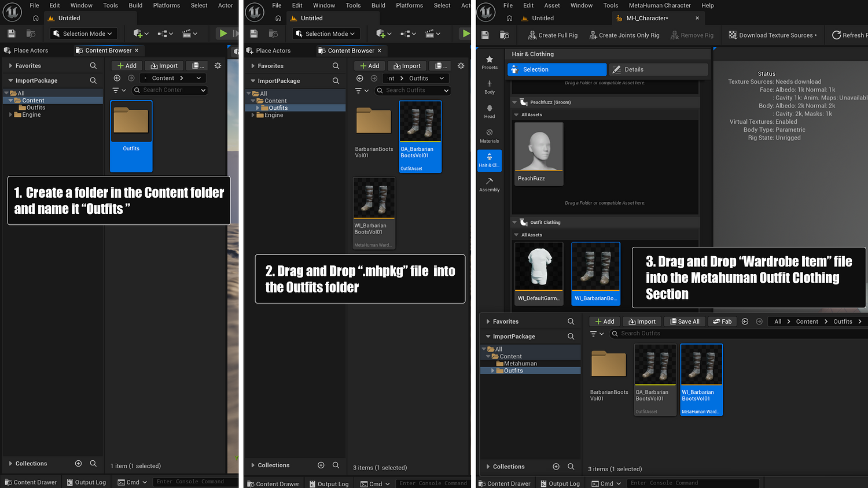Image resolution: width=868 pixels, height=488 pixels.
Task: Open the Selection Mode dropdown in the step 2 window
Action: click(x=326, y=34)
